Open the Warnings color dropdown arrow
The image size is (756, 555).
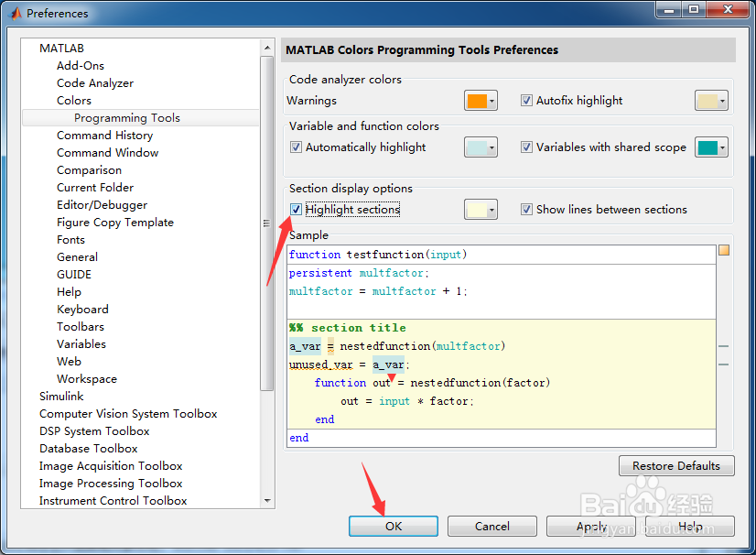[491, 101]
